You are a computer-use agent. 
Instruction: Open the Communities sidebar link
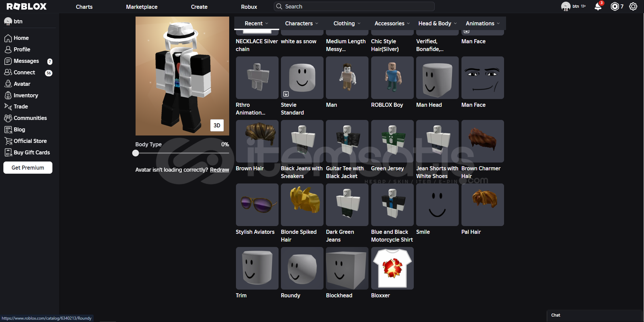tap(30, 118)
